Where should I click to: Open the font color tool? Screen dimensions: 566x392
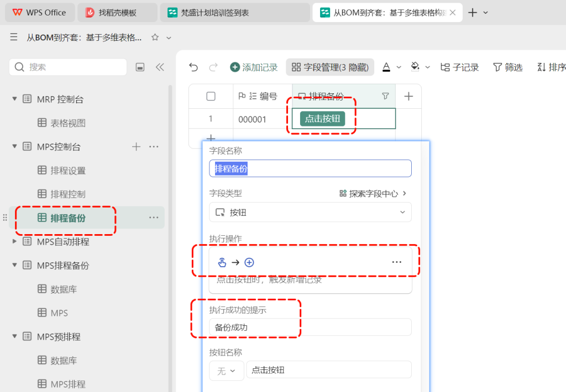point(386,67)
